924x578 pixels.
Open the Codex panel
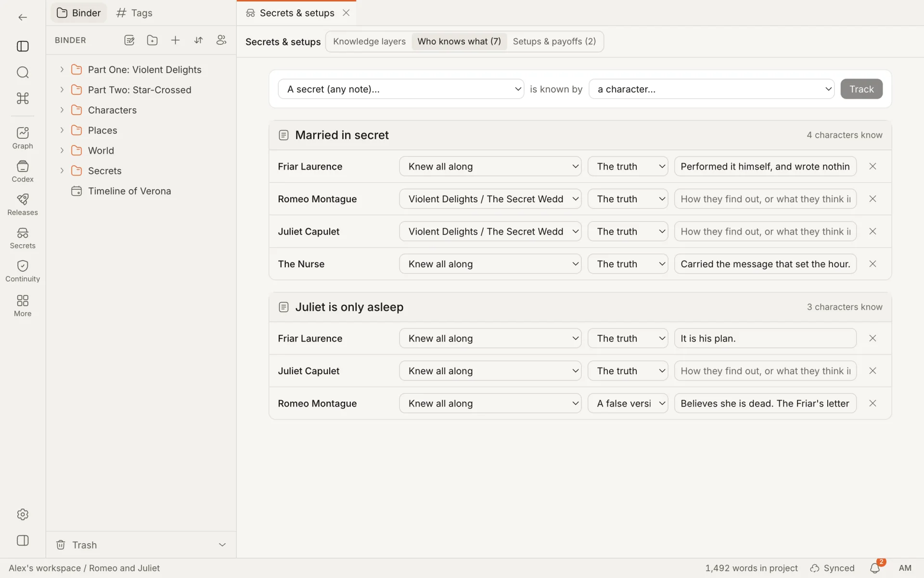click(x=23, y=171)
